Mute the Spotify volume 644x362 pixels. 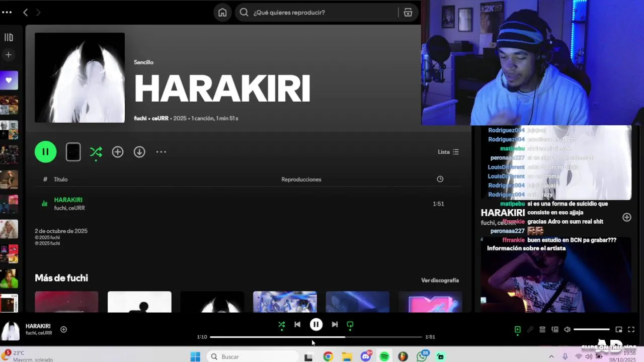pos(568,330)
